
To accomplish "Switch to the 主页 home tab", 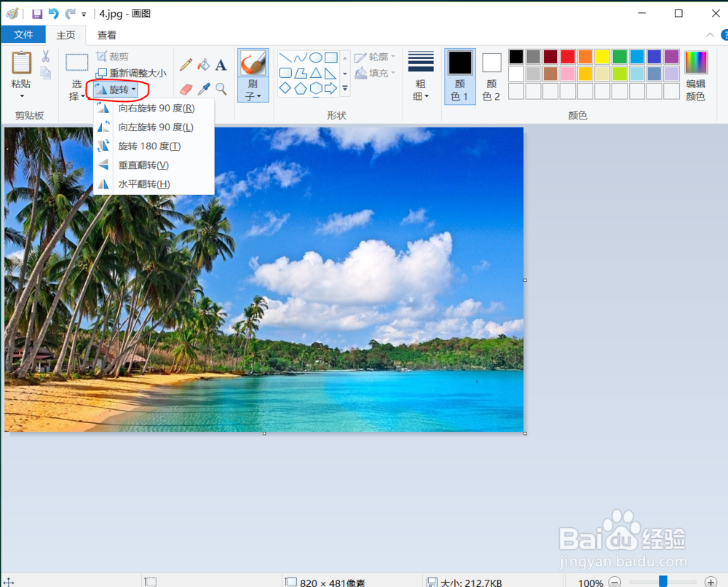I will pos(66,35).
